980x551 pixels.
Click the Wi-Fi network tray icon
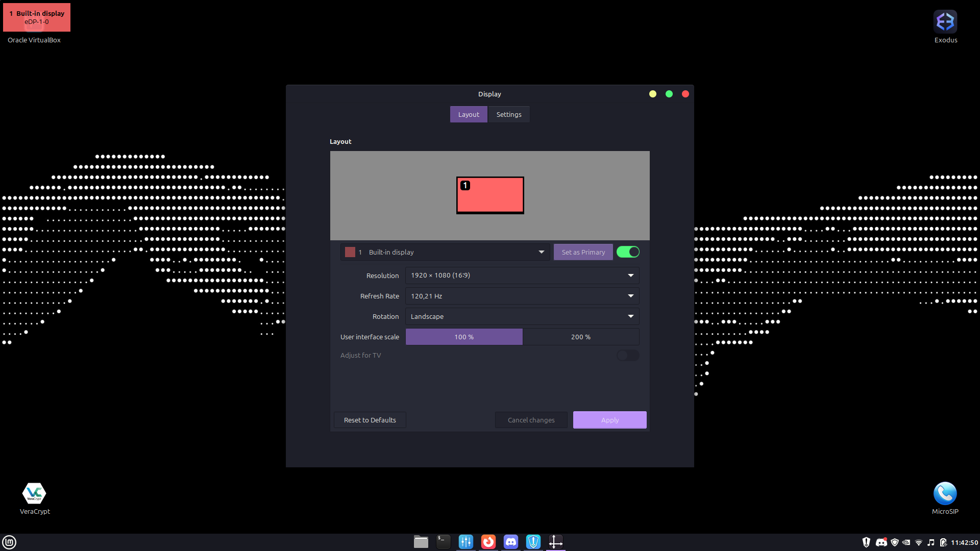coord(919,542)
